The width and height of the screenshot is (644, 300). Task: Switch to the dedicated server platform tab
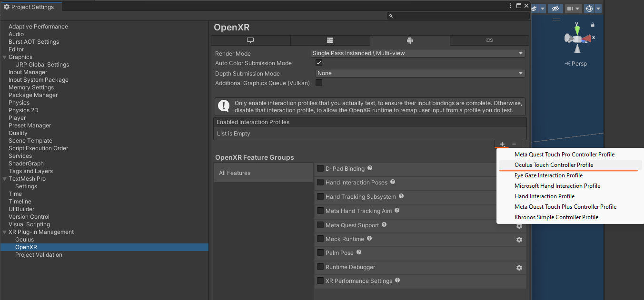click(330, 40)
